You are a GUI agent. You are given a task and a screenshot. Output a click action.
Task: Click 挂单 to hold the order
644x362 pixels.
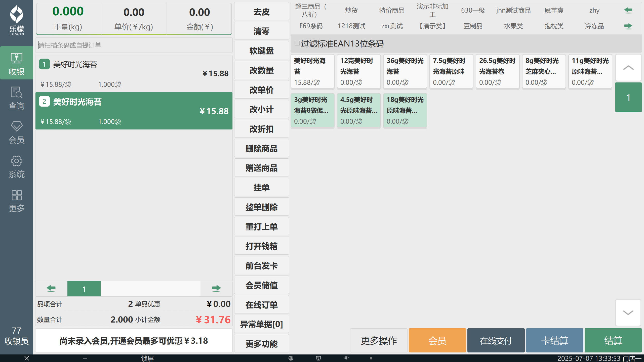(x=262, y=187)
